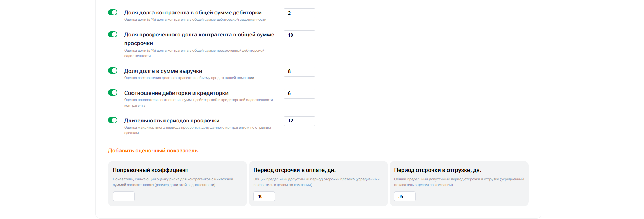The height and width of the screenshot is (219, 644).
Task: Click the 'Длительность периодов просрочки' label text
Action: pos(172,121)
